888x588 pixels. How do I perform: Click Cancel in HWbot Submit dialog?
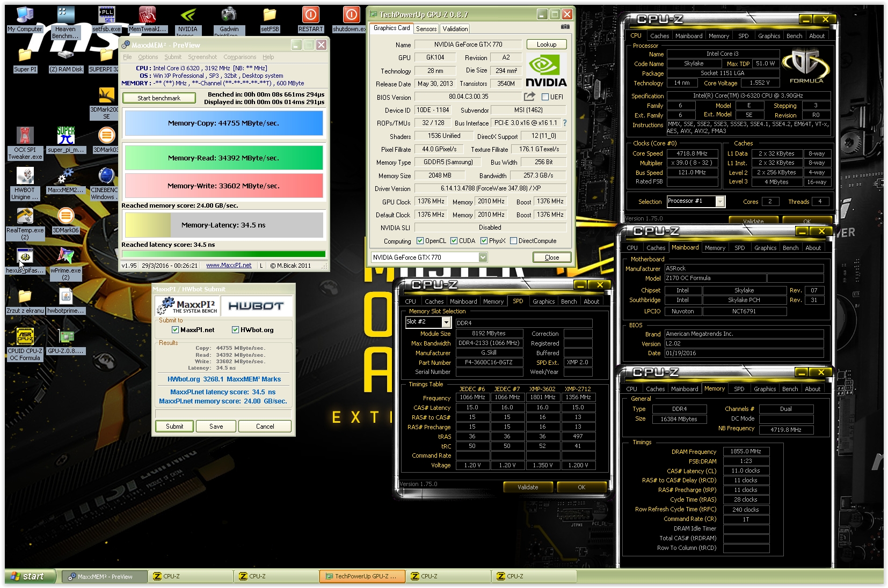265,427
